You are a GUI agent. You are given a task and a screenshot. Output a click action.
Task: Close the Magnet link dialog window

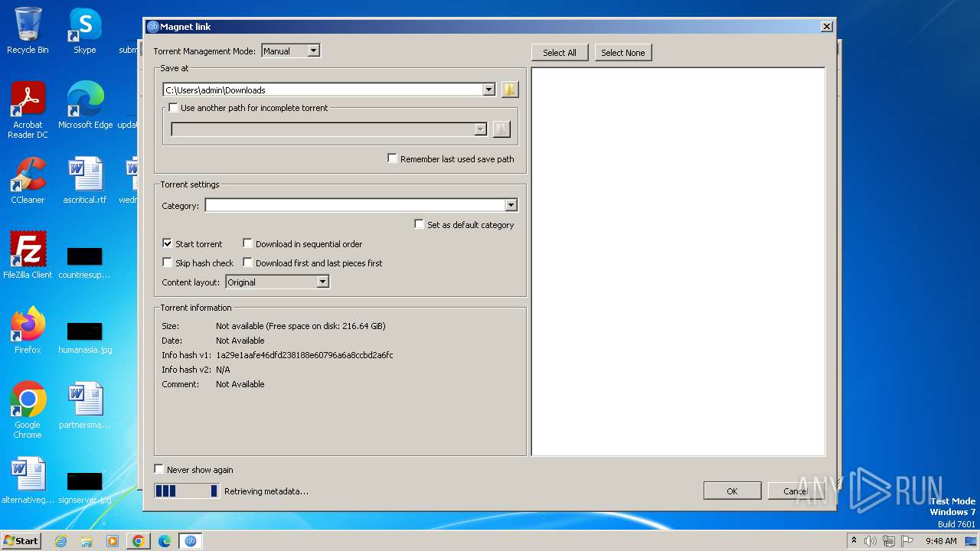click(x=826, y=27)
